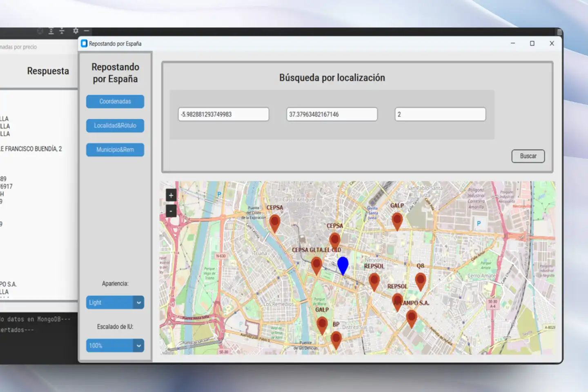Click the Triana label on the map
The height and width of the screenshot is (392, 588).
click(260, 253)
